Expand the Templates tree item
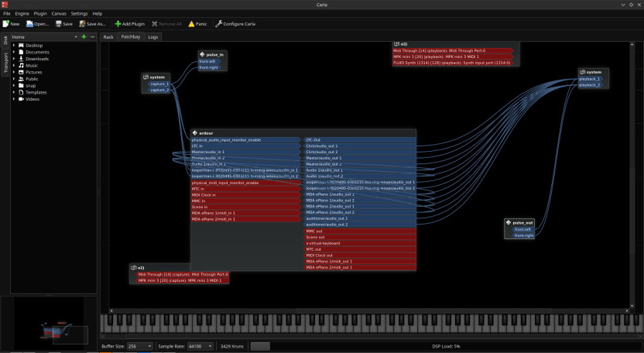The image size is (644, 353). (14, 92)
